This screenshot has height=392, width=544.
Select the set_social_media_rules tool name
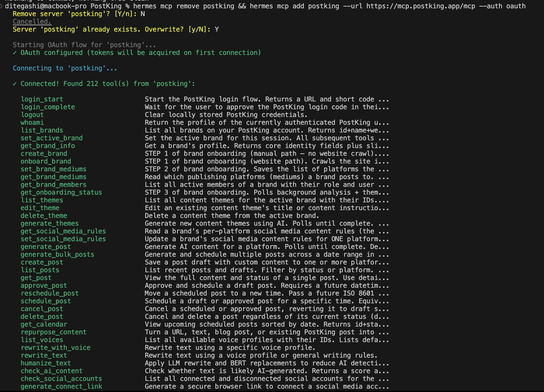(x=63, y=239)
